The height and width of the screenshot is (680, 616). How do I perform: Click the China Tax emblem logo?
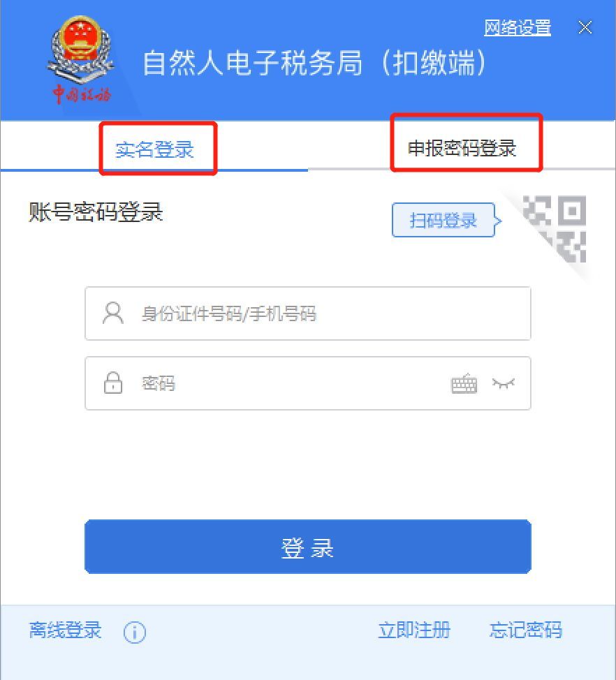80,60
